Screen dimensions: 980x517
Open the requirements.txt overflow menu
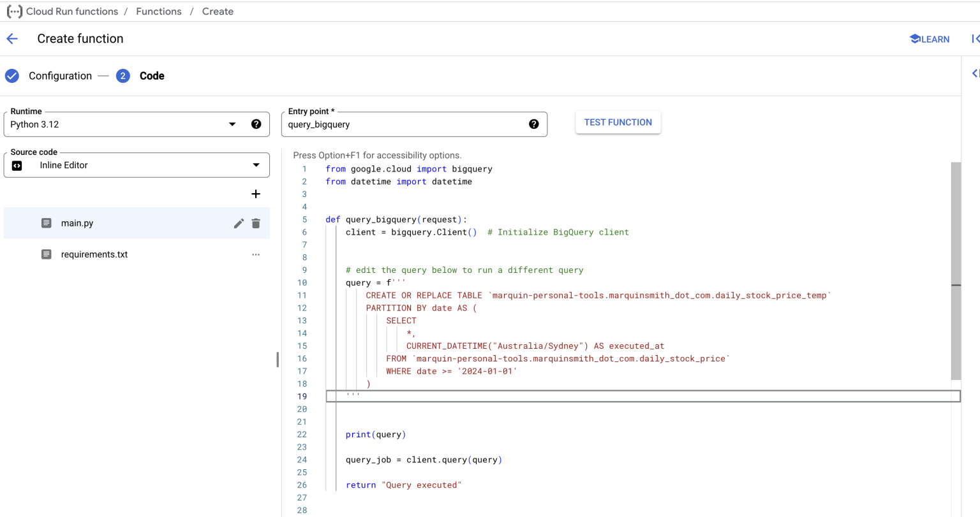coord(256,254)
